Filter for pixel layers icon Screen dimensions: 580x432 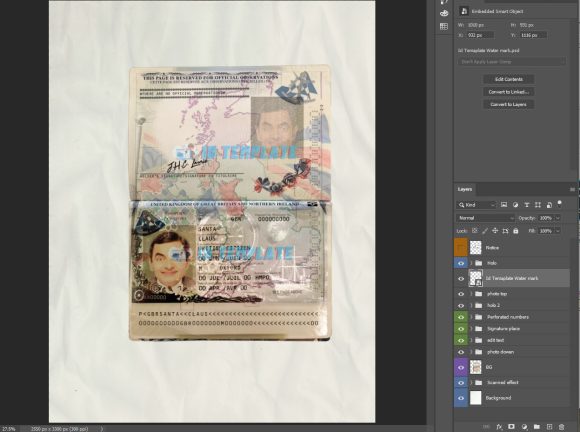[x=504, y=205]
